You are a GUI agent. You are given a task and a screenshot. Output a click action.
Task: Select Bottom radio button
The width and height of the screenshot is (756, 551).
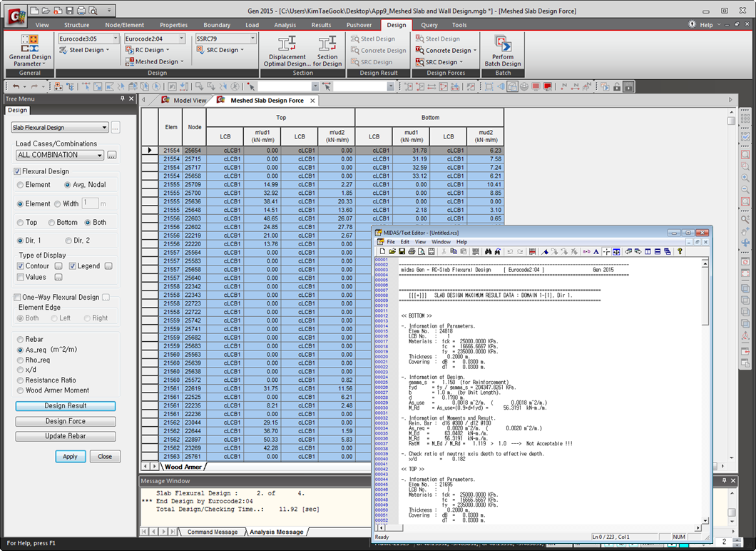point(51,223)
